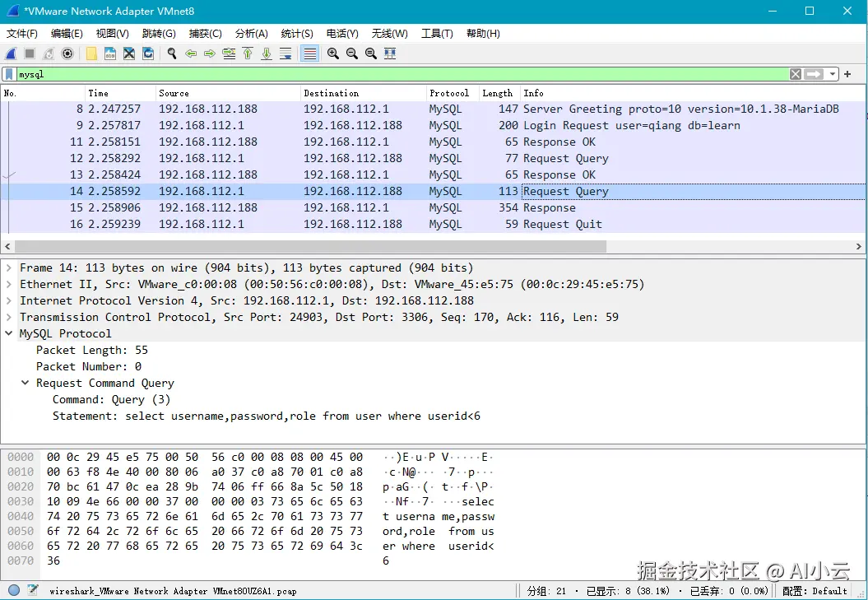
Task: Jump to the first packet
Action: 248,53
